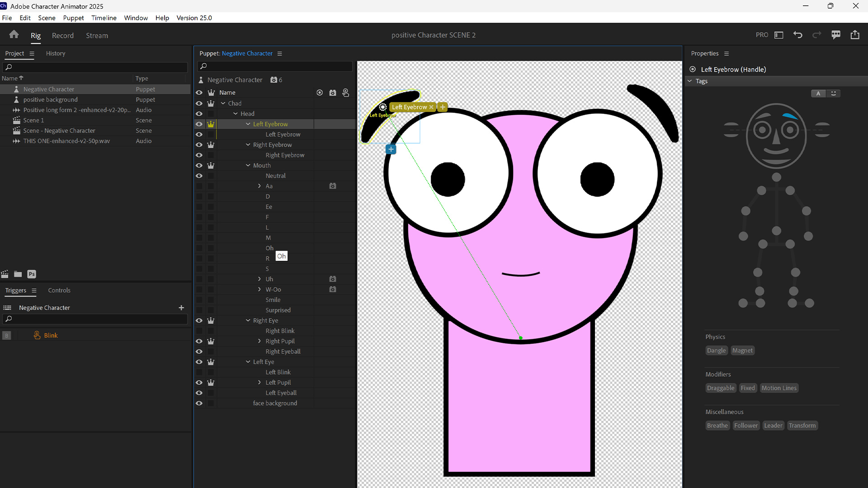Click the yellow plus next to Left Eyebrow tag
The width and height of the screenshot is (868, 488).
(x=443, y=107)
